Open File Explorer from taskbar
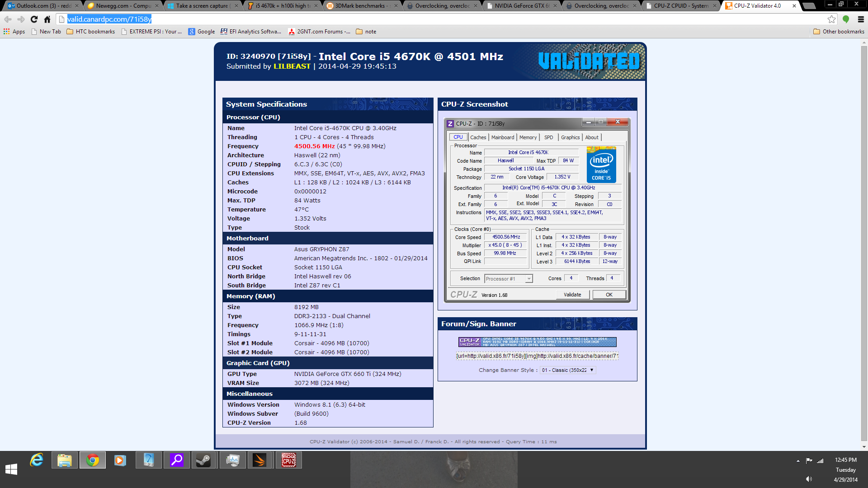868x488 pixels. point(65,460)
